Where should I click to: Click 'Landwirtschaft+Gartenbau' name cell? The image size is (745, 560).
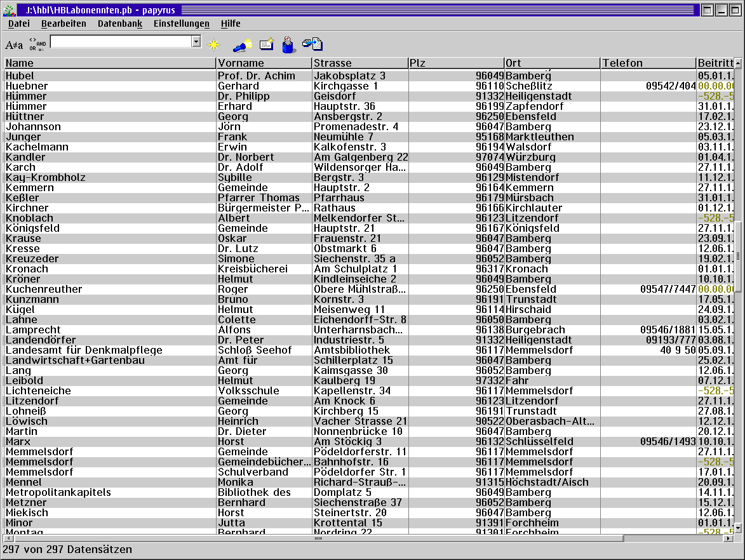[110, 361]
